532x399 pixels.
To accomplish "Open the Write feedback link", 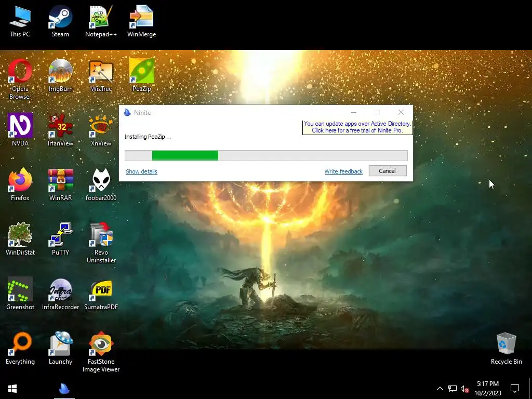I will tap(343, 171).
